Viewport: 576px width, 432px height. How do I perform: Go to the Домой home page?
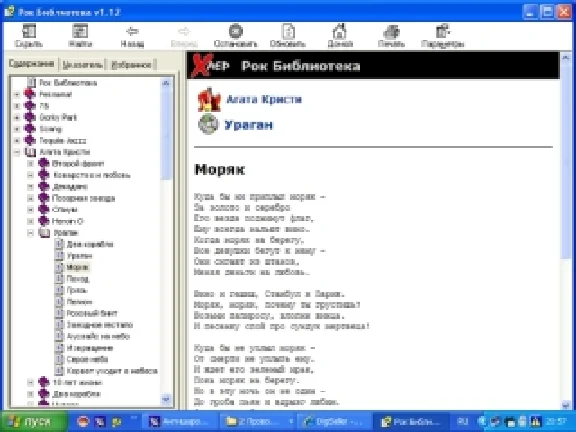click(340, 36)
